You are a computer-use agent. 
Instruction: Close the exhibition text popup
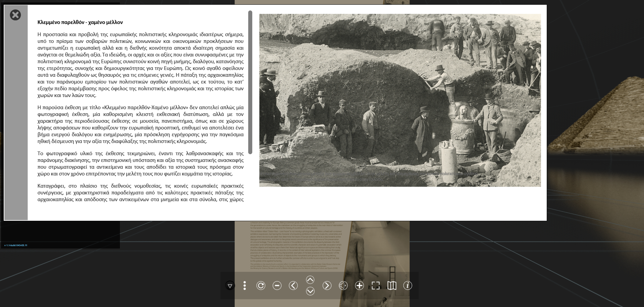15,15
